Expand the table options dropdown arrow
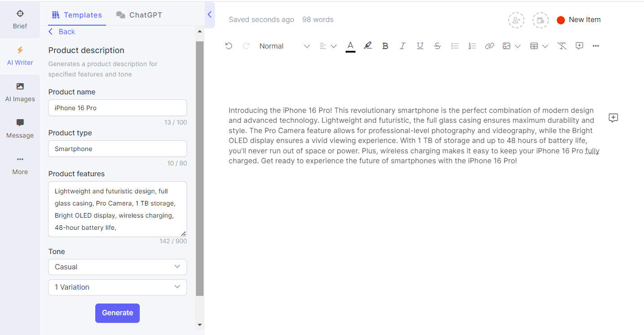Image resolution: width=644 pixels, height=335 pixels. point(545,46)
